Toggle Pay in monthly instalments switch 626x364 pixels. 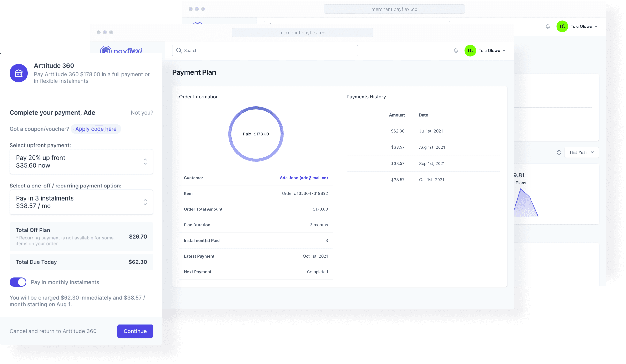18,282
